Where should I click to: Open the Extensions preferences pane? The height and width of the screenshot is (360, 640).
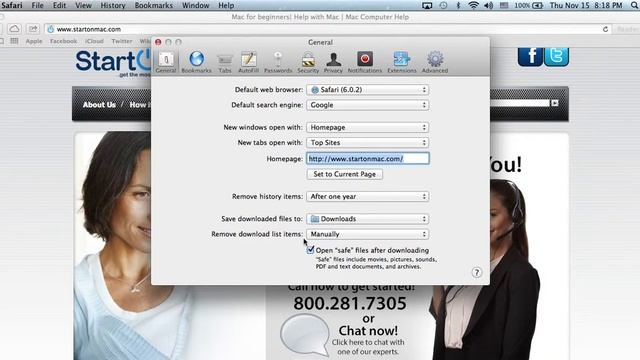402,62
